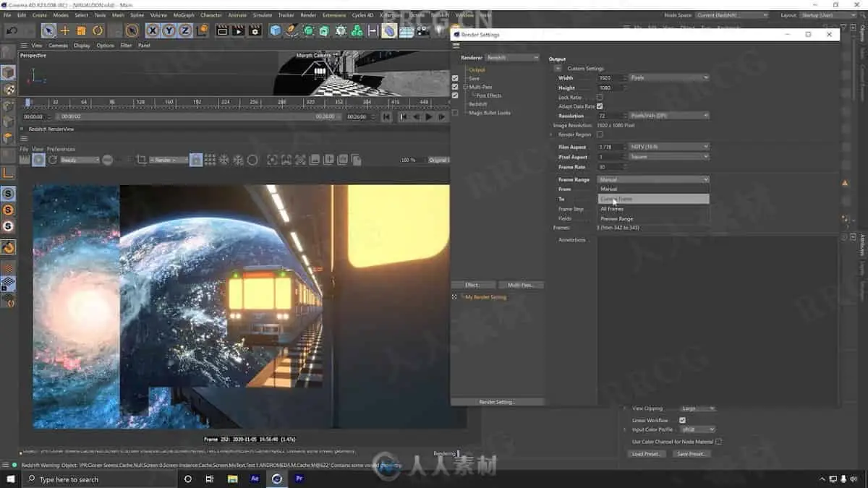Open the Pixels/Inch (DPI) resolution dropdown
Screen dimensions: 868x488
pyautogui.click(x=669, y=116)
